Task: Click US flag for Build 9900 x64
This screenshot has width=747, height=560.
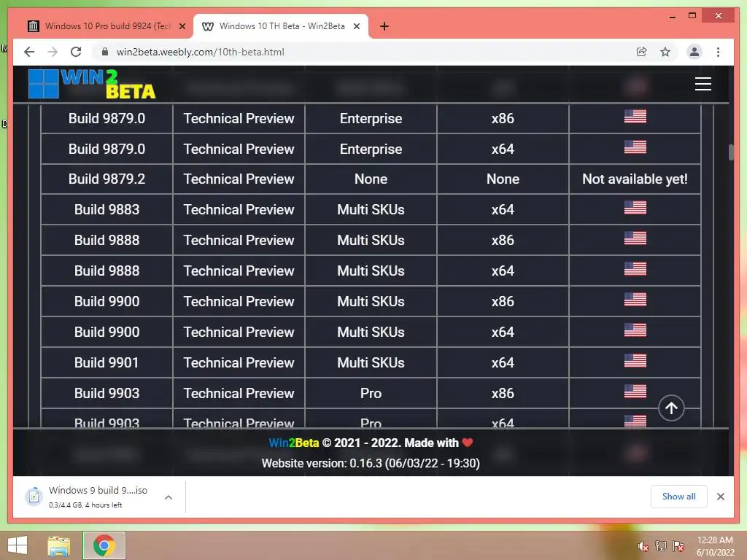Action: (x=635, y=330)
